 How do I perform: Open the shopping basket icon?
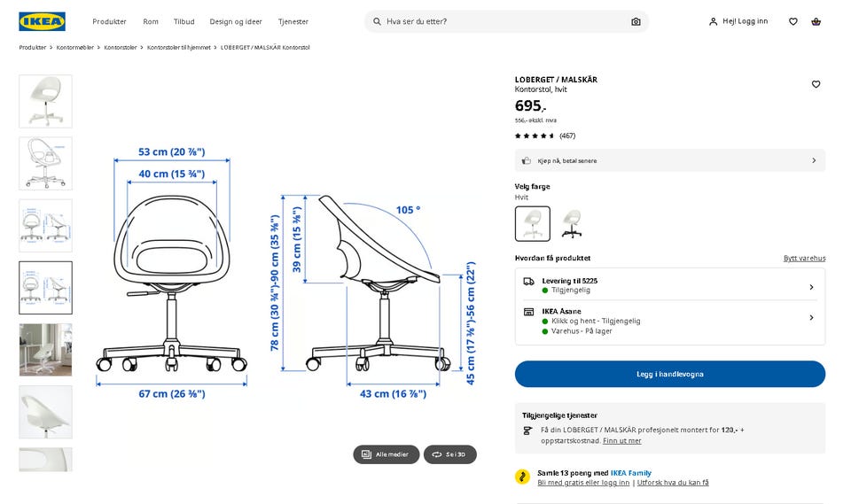816,21
